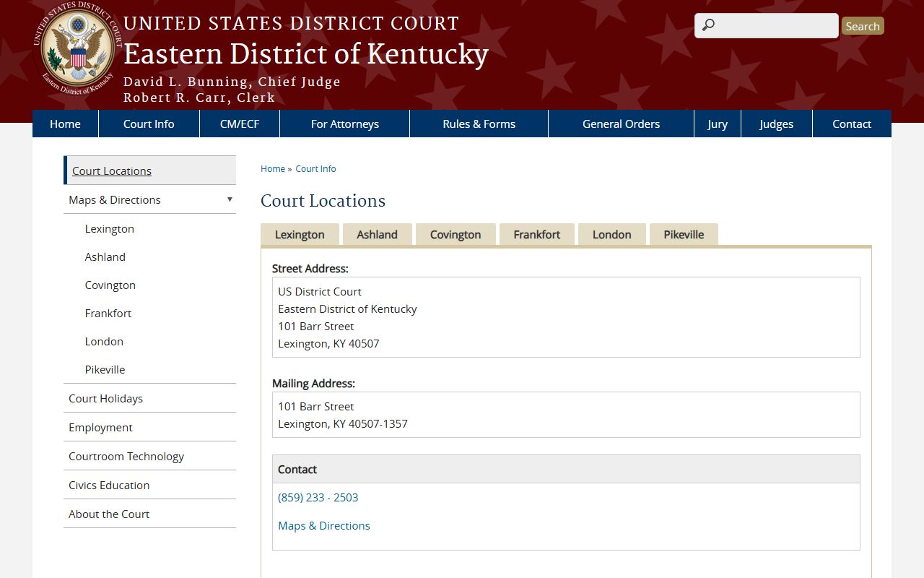Open the Employment sidebar link

(x=150, y=427)
